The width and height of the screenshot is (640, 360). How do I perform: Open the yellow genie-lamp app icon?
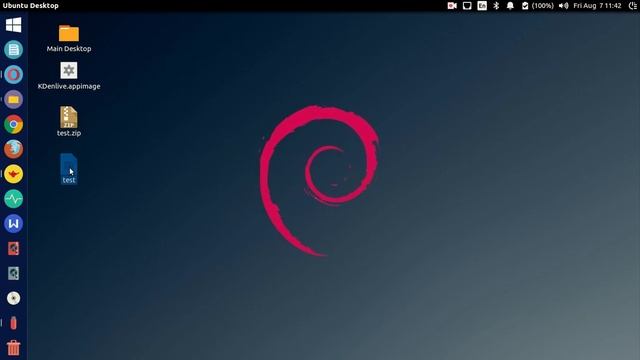pos(13,174)
